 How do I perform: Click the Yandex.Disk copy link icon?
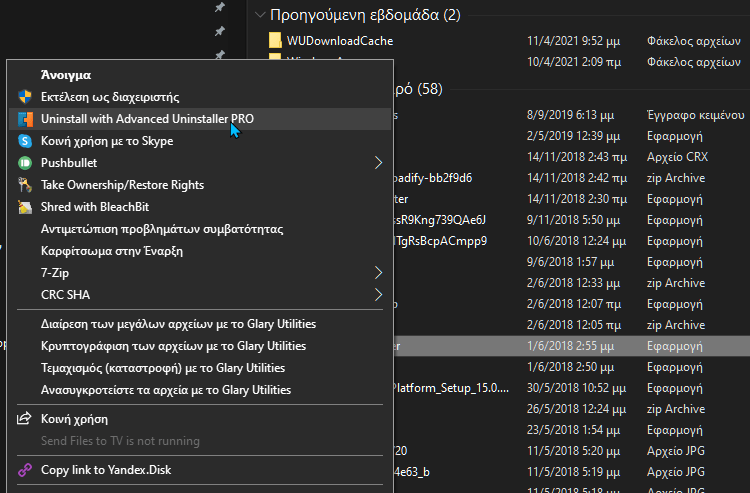pyautogui.click(x=25, y=469)
